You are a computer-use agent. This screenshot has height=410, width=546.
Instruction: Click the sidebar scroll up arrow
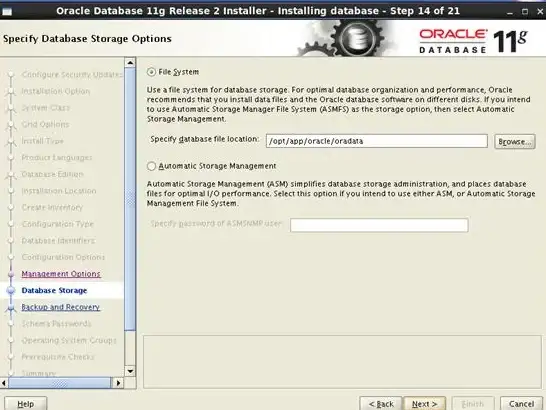130,63
